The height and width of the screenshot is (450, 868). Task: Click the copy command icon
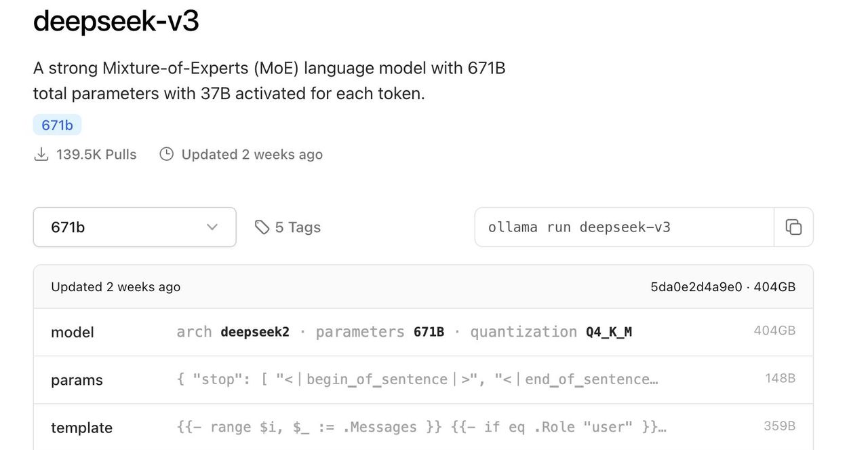pos(793,227)
